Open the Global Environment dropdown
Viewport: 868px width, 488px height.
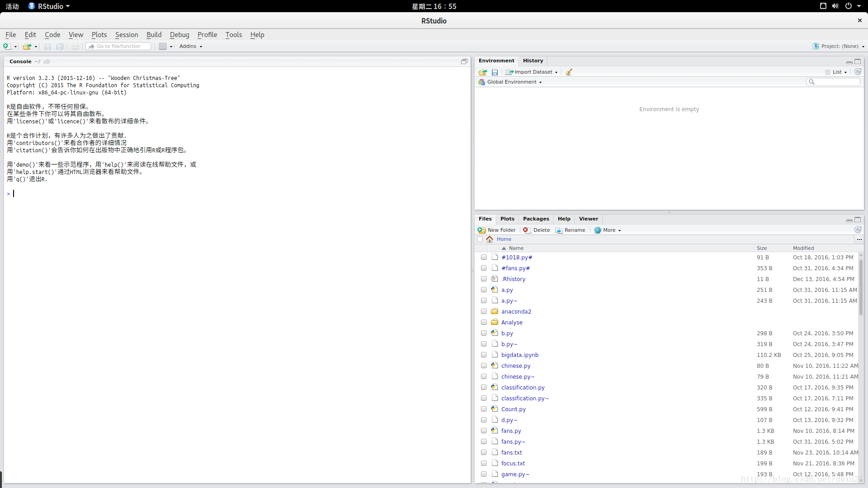tap(510, 82)
